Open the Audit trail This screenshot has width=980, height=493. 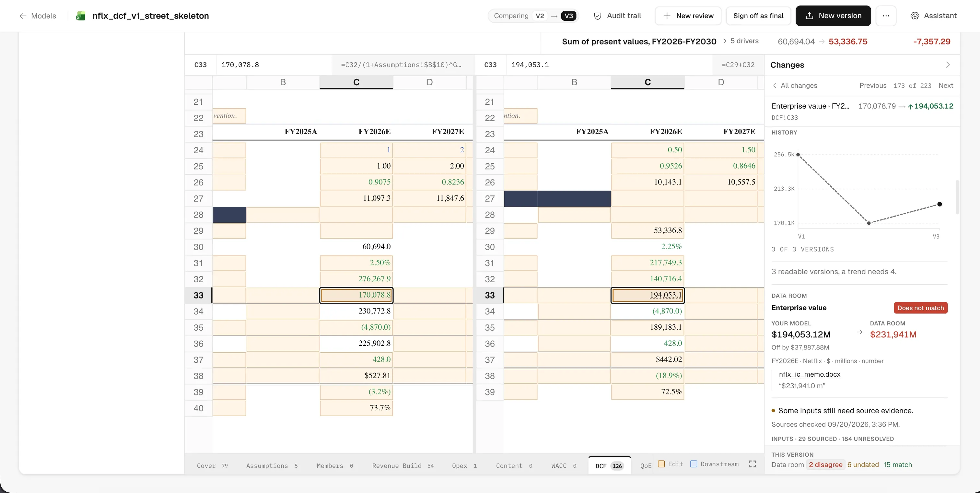617,16
